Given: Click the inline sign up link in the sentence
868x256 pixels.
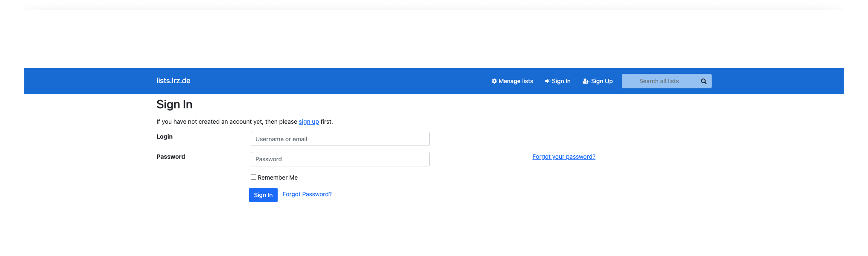Looking at the screenshot, I should [x=308, y=122].
